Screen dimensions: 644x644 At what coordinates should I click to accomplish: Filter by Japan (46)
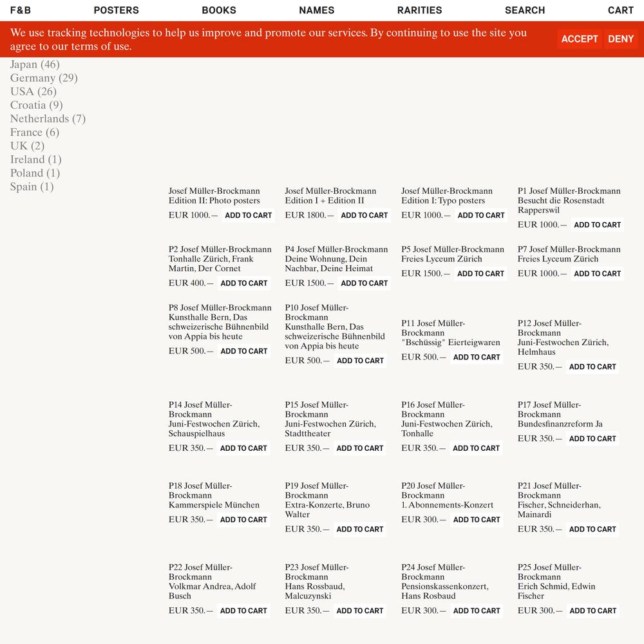pyautogui.click(x=35, y=64)
